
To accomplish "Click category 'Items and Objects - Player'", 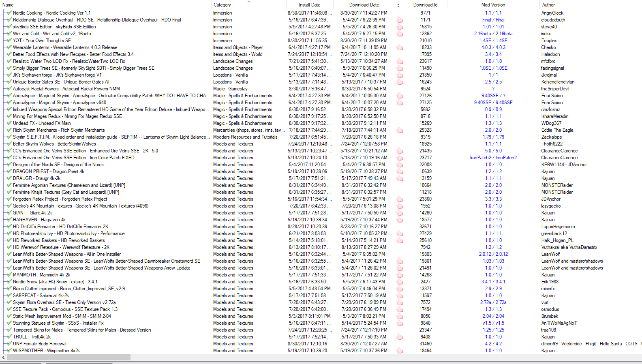I will tap(238, 47).
